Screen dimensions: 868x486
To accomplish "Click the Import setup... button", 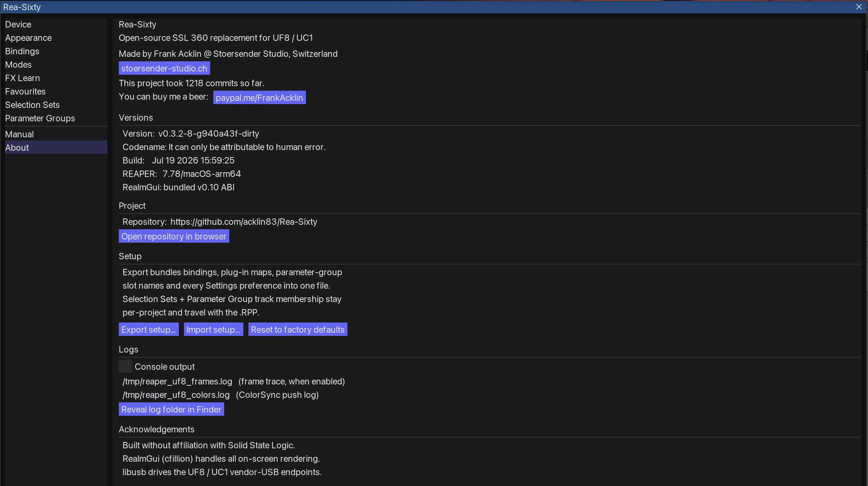I will (213, 330).
